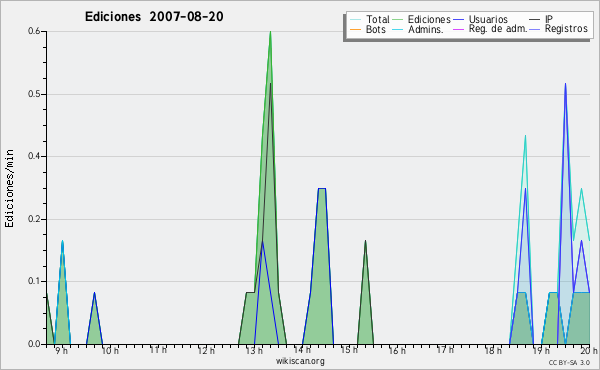Viewport: 600px width, 370px height.
Task: Click the Reg. de adm. magenta line
Action: tap(458, 29)
